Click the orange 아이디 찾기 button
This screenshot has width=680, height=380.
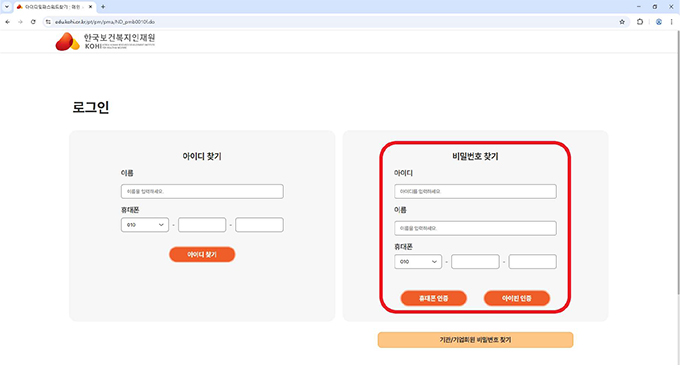(x=202, y=255)
